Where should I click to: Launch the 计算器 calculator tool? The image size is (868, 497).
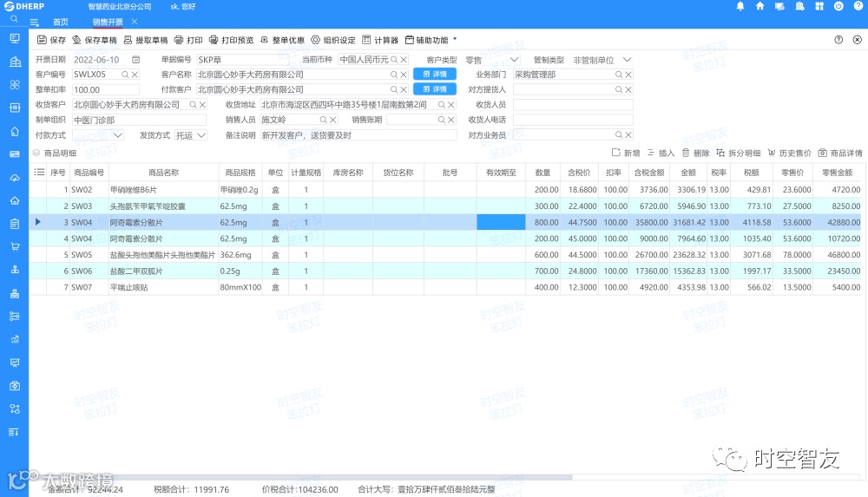click(x=380, y=40)
